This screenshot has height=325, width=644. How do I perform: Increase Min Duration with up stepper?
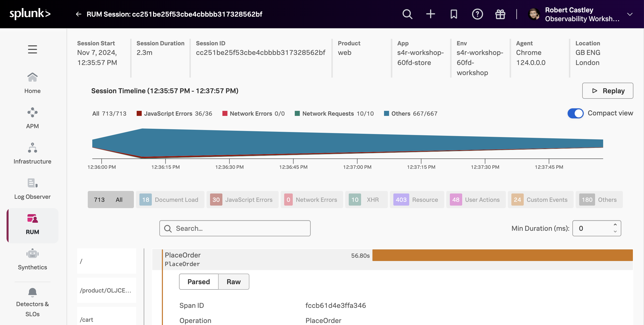point(615,224)
